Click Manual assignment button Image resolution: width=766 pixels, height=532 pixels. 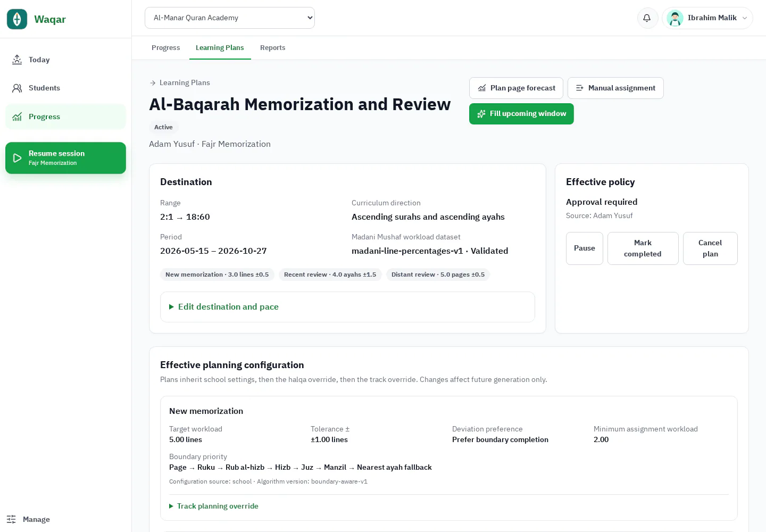615,88
